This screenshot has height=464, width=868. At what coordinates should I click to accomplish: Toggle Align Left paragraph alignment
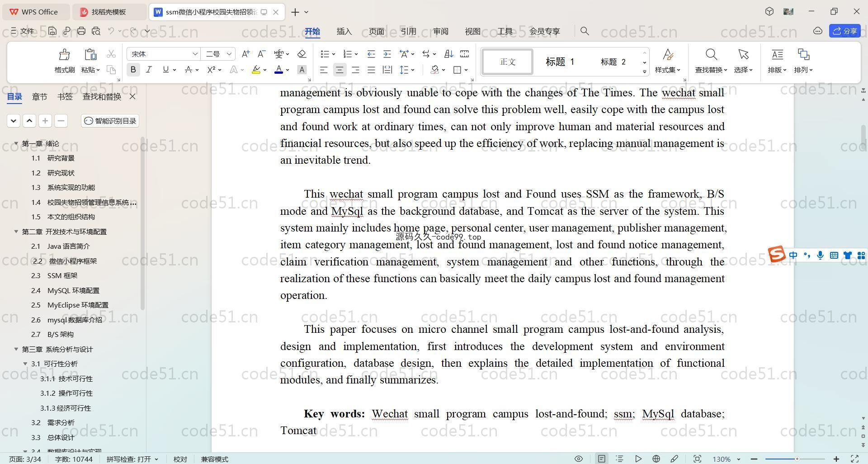click(x=324, y=70)
